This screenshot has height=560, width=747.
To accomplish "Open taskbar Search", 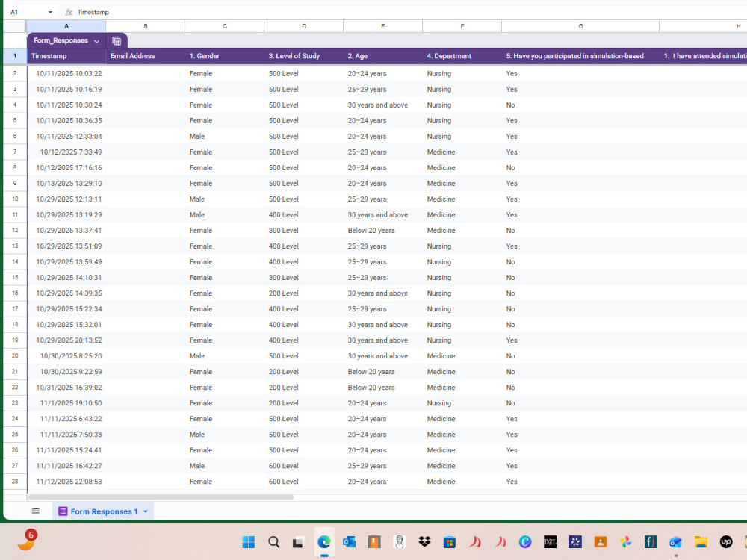I will (x=273, y=542).
